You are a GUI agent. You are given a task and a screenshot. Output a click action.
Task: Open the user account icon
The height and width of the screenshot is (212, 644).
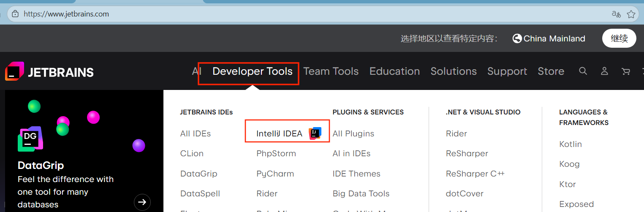604,71
